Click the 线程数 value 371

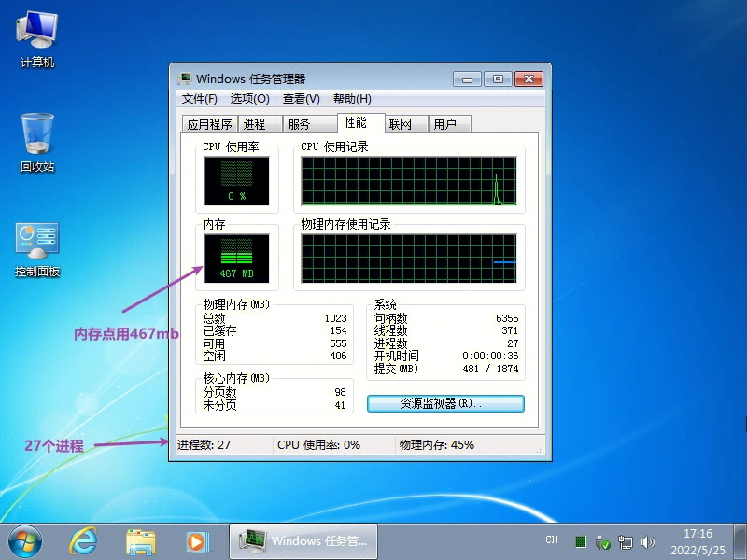510,330
